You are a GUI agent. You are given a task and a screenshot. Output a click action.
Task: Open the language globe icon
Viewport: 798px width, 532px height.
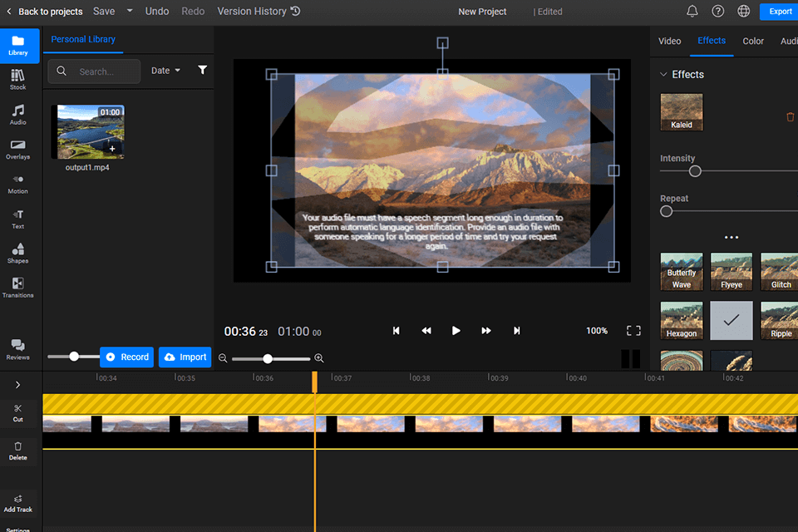tap(743, 11)
